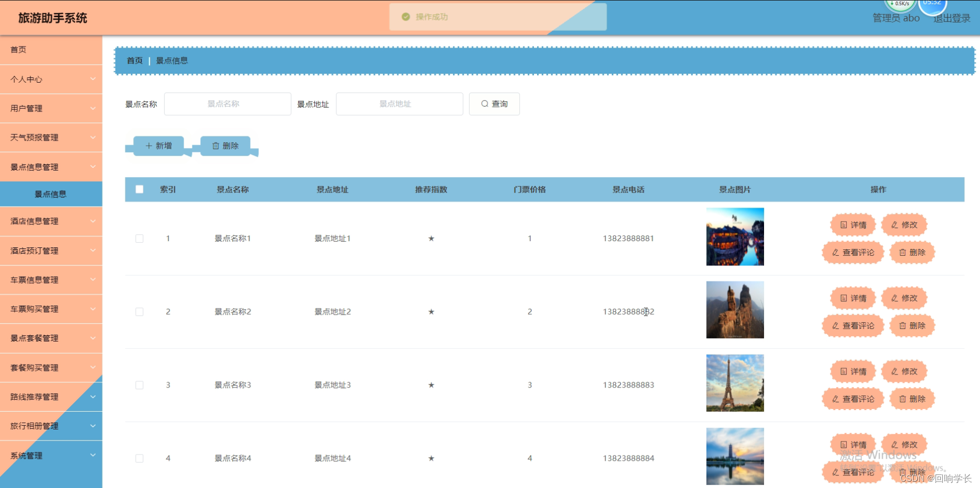The height and width of the screenshot is (488, 980).
Task: Click the 首页 breadcrumb link
Action: [134, 61]
